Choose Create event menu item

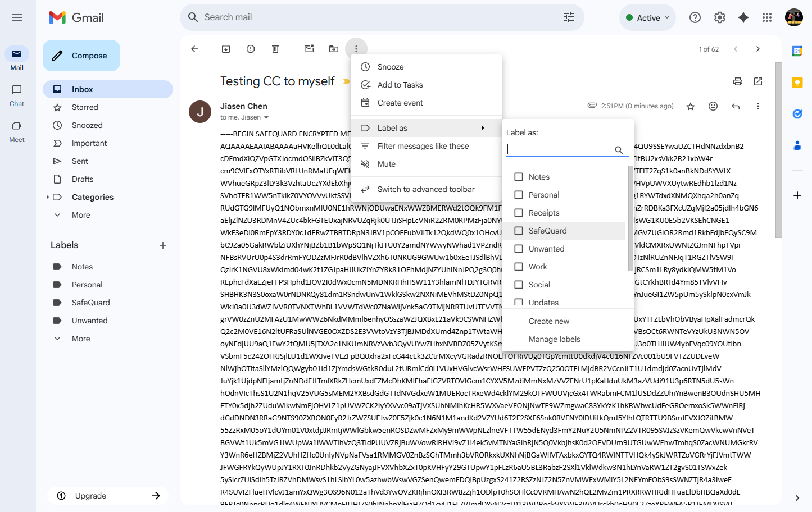[x=426, y=103]
